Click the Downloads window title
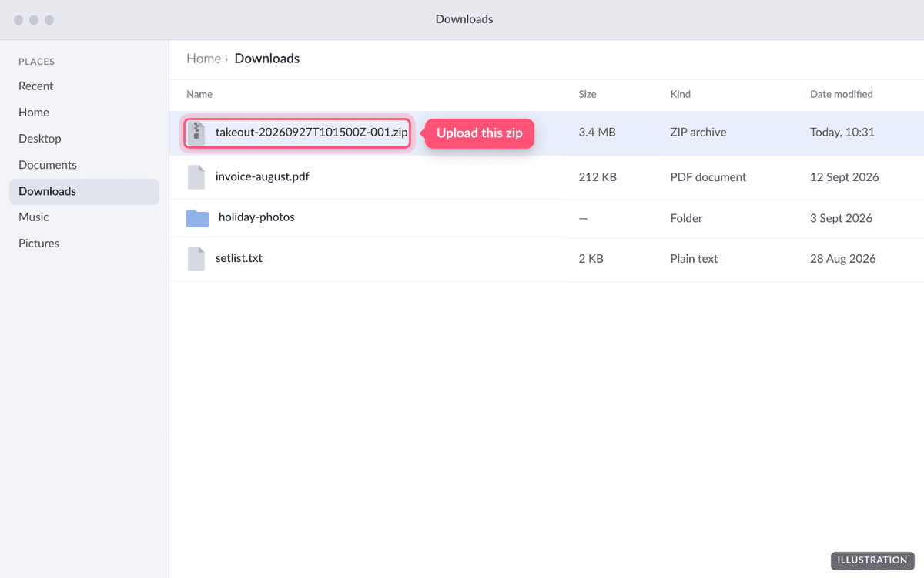 point(464,19)
